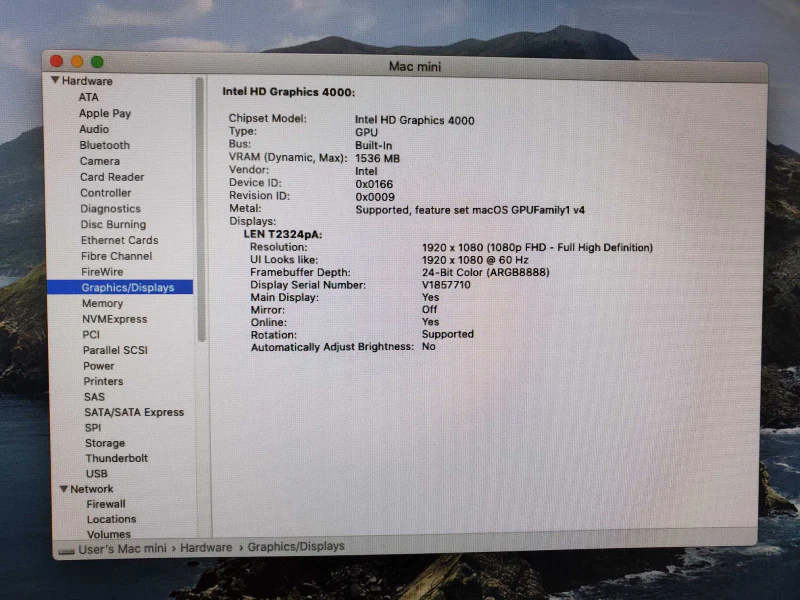Open the Ethernet Cards section
The width and height of the screenshot is (800, 600).
click(x=119, y=240)
